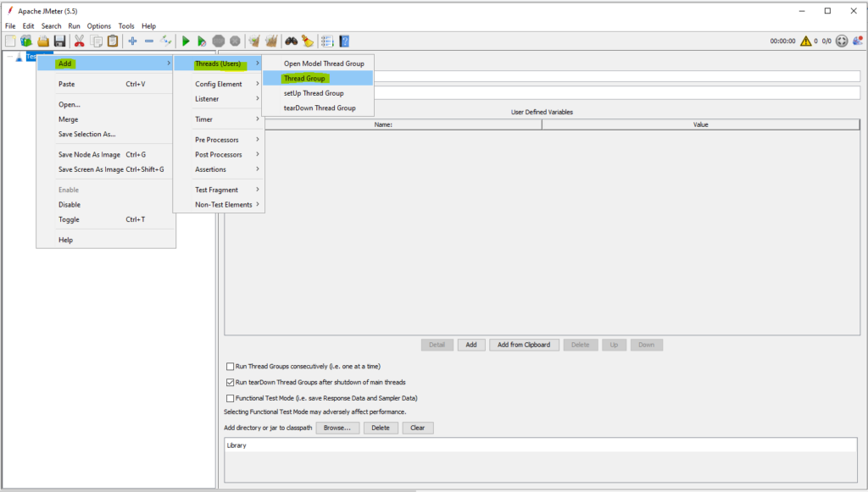This screenshot has width=868, height=492.
Task: Click the Add from Clipboard button
Action: (x=524, y=345)
